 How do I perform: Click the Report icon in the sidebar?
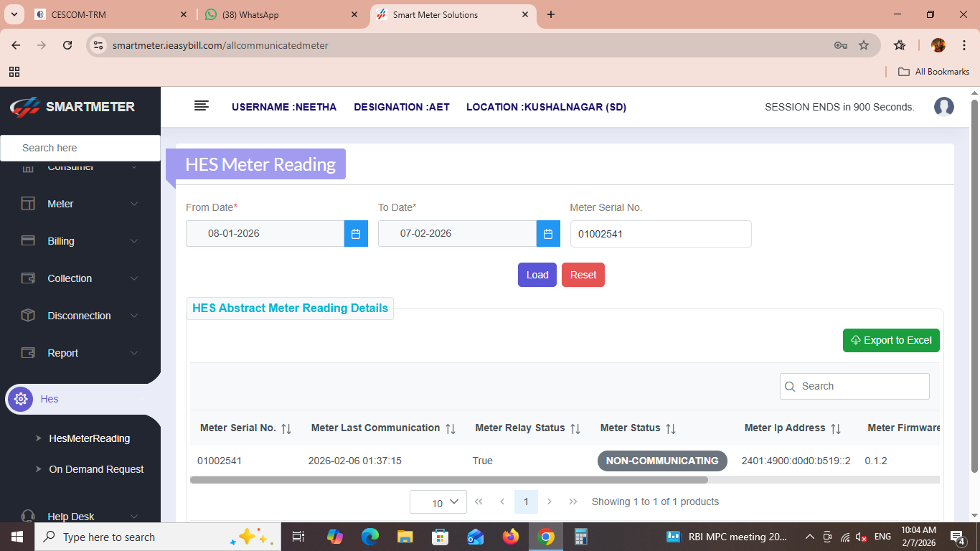click(x=28, y=353)
